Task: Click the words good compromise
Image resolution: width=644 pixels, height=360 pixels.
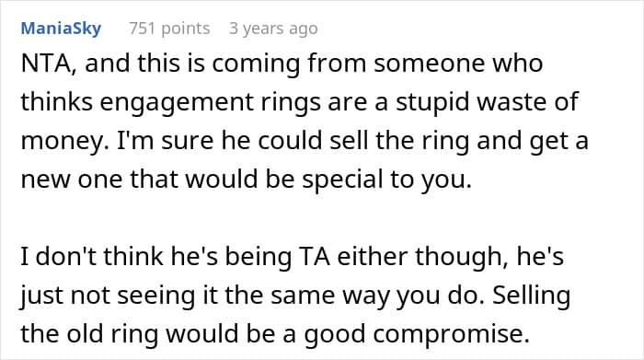Action: 417,334
